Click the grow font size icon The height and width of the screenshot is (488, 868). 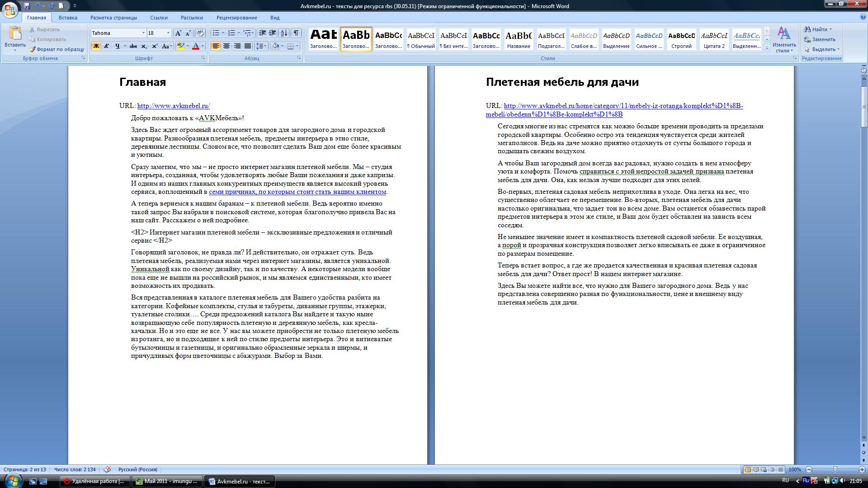tap(178, 33)
